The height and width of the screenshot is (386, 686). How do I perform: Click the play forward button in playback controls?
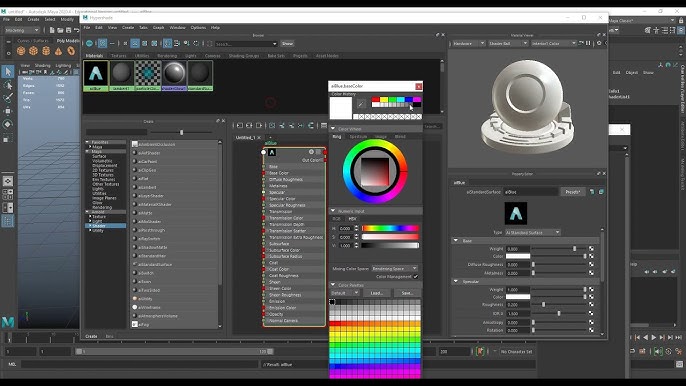[x=654, y=337]
